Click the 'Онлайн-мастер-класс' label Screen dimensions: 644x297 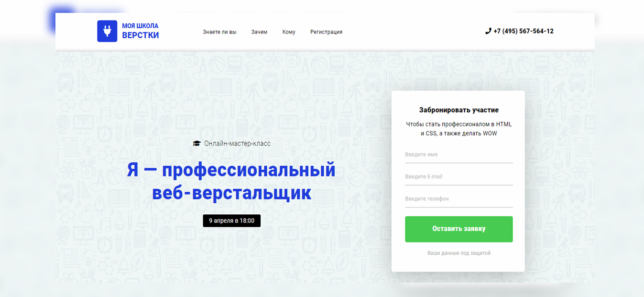pyautogui.click(x=237, y=143)
